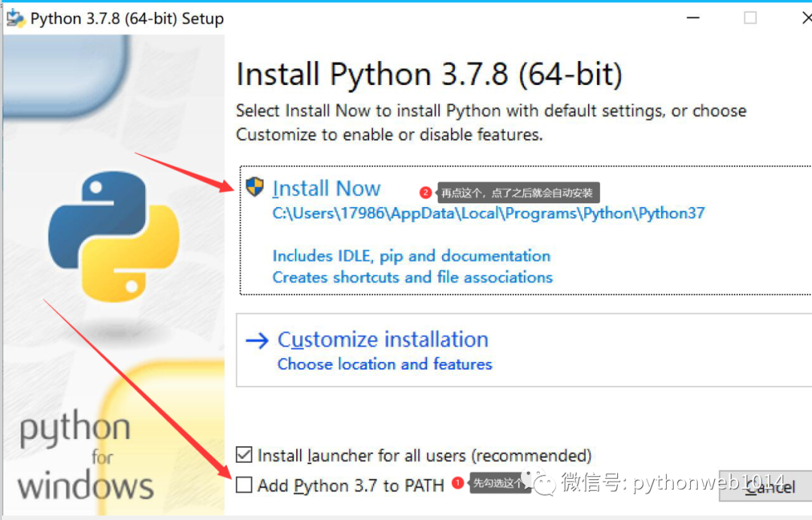Click the Python setup icon in title bar
The image size is (812, 520).
click(15, 18)
